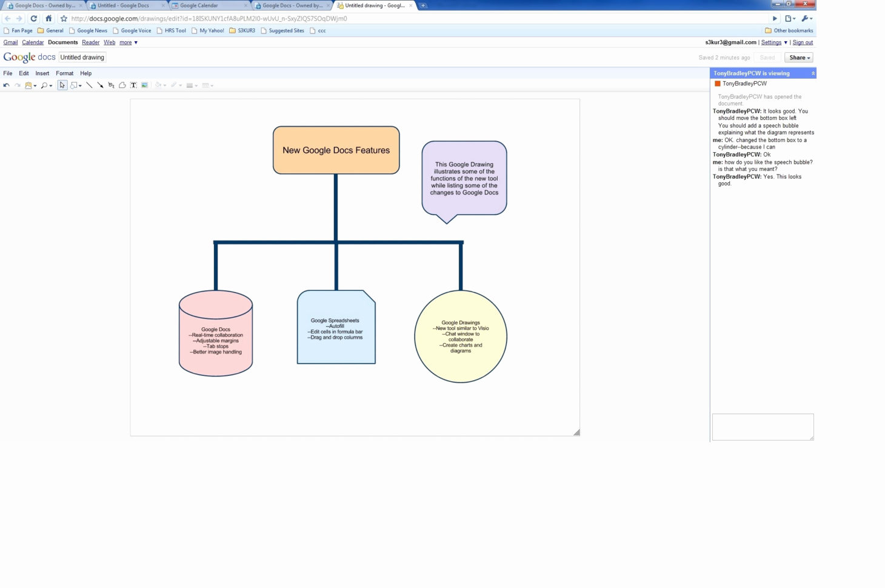The image size is (885, 588).
Task: Click the browser address bar
Action: [418, 19]
